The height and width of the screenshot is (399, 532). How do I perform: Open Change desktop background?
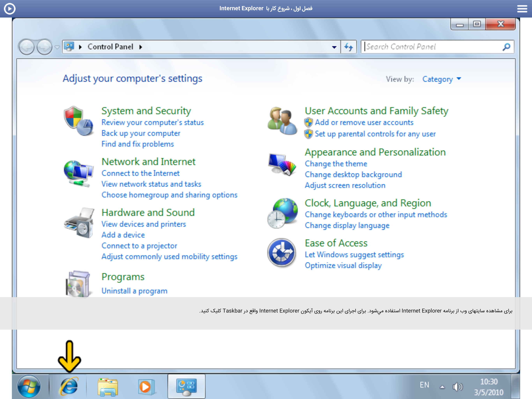click(x=353, y=175)
